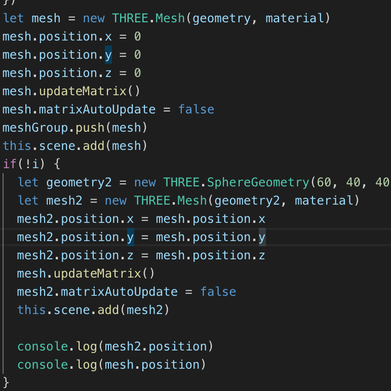
Task: Click the if(!i) condition keyword
Action: tap(9, 164)
